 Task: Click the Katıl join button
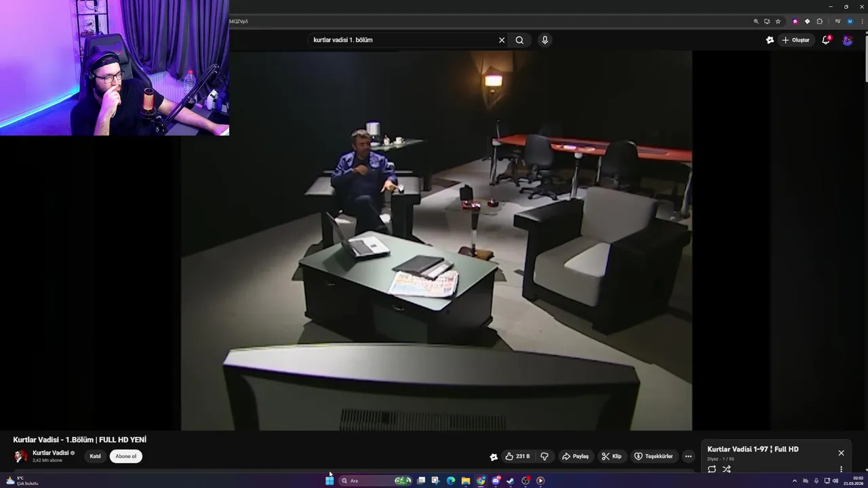(96, 456)
